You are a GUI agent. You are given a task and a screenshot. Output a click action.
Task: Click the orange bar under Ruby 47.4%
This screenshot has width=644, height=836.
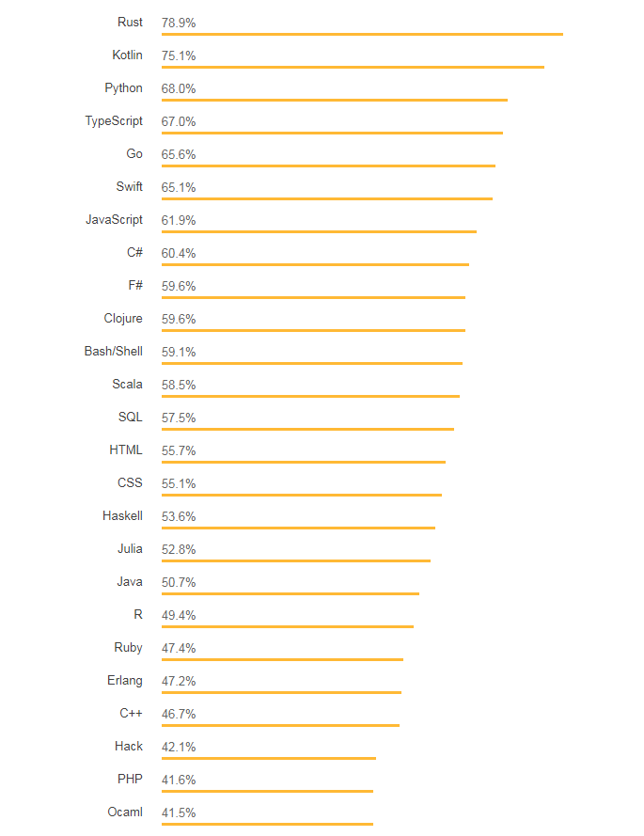point(282,660)
